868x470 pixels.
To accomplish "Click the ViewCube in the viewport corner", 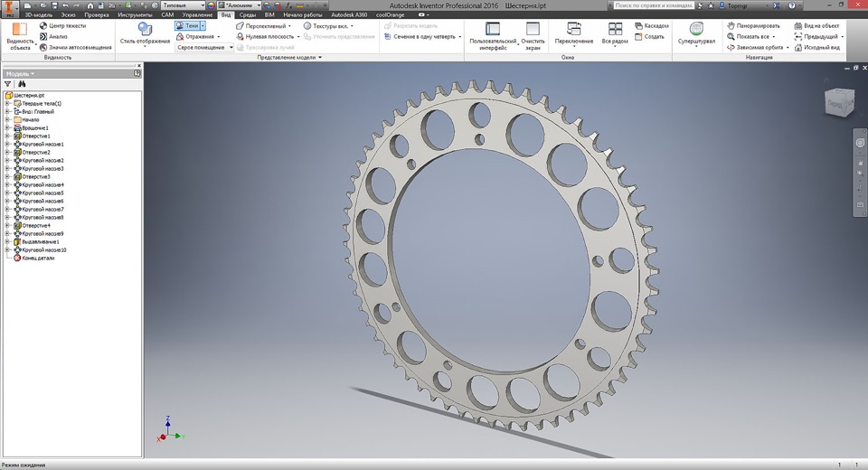I will click(835, 103).
